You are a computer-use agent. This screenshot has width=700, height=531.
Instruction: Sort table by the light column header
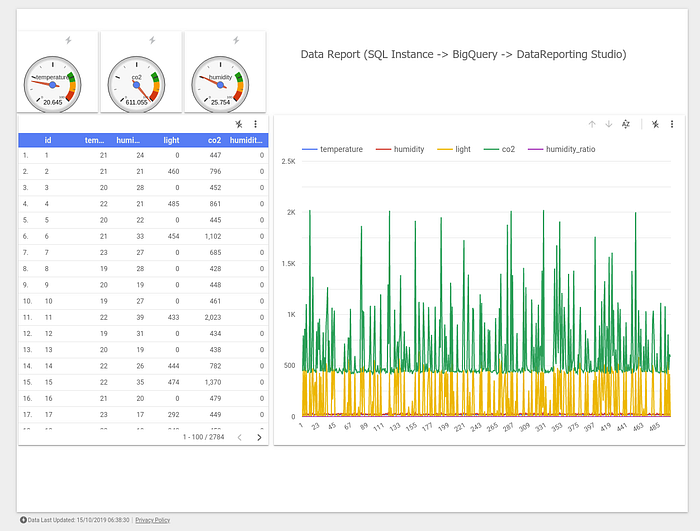(171, 140)
